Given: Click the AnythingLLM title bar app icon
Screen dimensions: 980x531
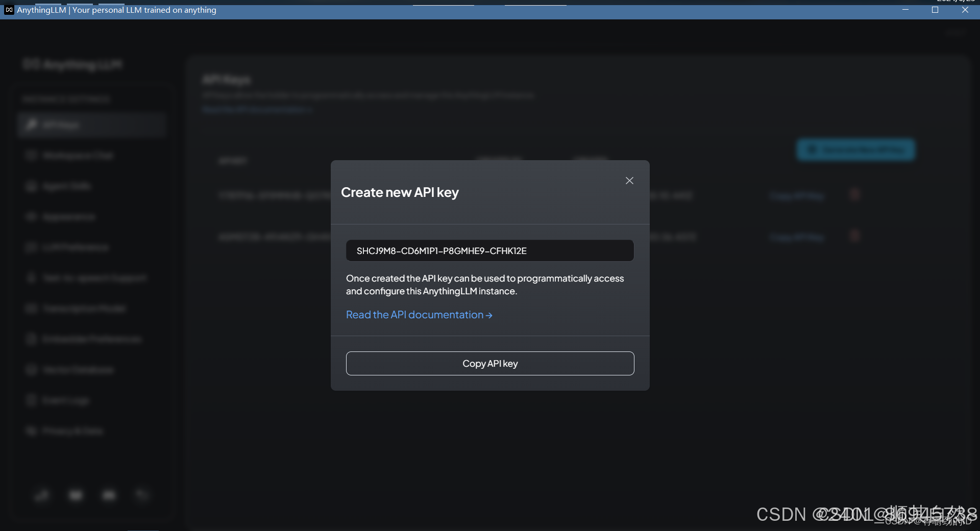Looking at the screenshot, I should pos(9,10).
